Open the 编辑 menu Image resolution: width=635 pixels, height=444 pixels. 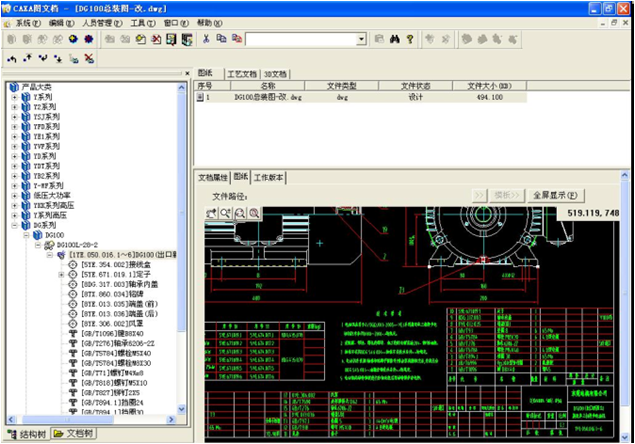(x=61, y=23)
